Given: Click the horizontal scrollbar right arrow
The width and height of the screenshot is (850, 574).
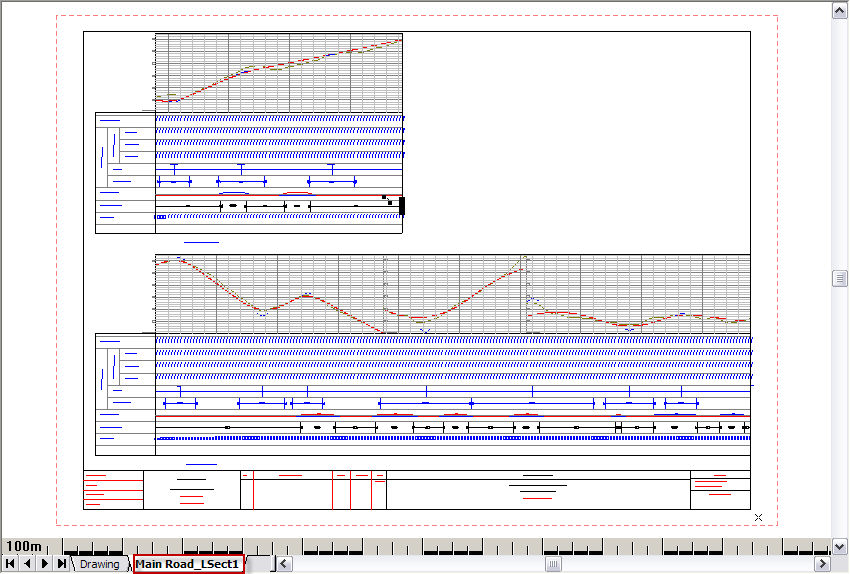Looking at the screenshot, I should coord(822,564).
